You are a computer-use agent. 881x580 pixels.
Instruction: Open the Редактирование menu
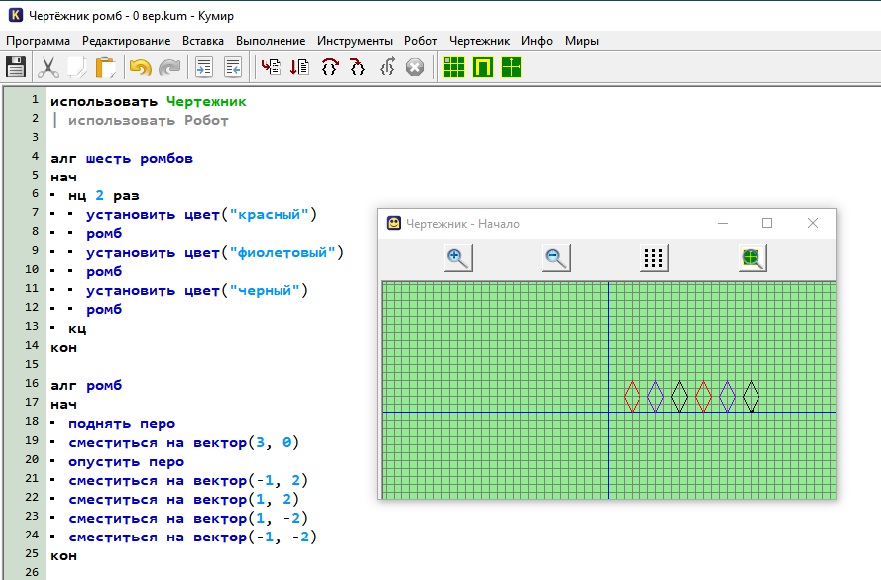pos(126,41)
